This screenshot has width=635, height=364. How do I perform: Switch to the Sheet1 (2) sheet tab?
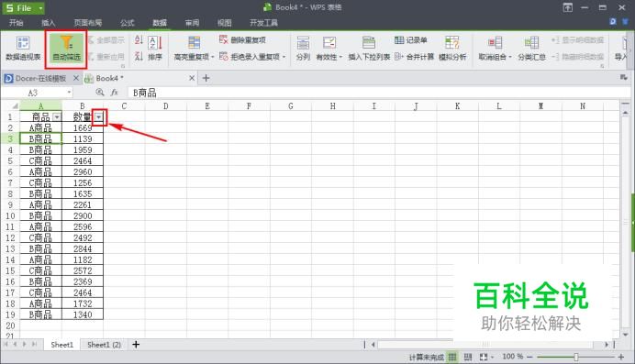pos(104,345)
